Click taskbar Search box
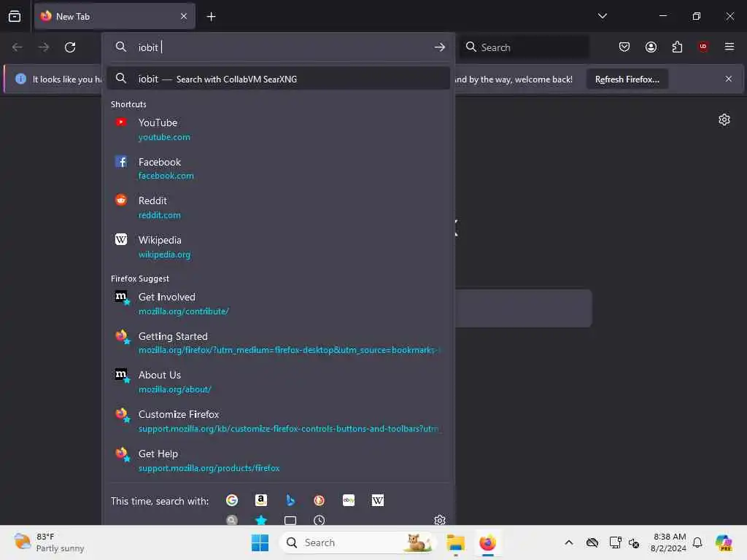Viewport: 747px width, 560px height. tap(358, 542)
